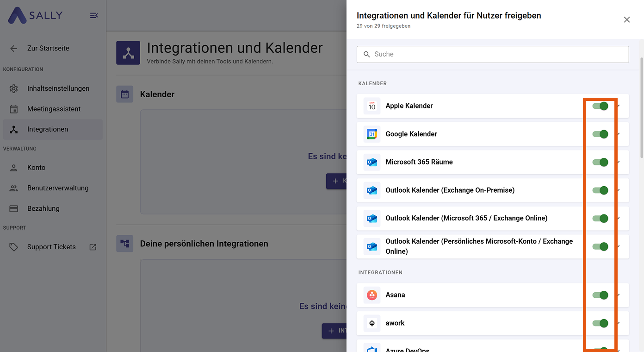Screen dimensions: 644x352
Task: Click the Meetingassistent calendar icon
Action: tap(14, 109)
